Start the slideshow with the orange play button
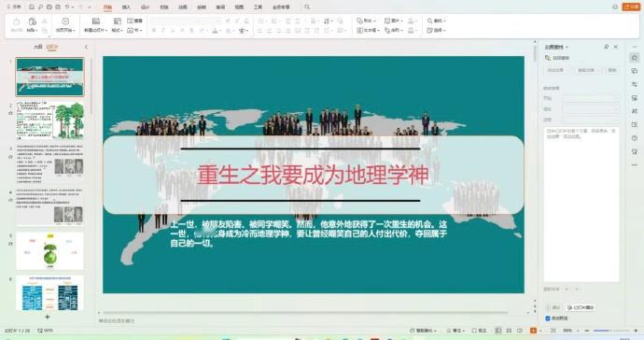 point(533,330)
